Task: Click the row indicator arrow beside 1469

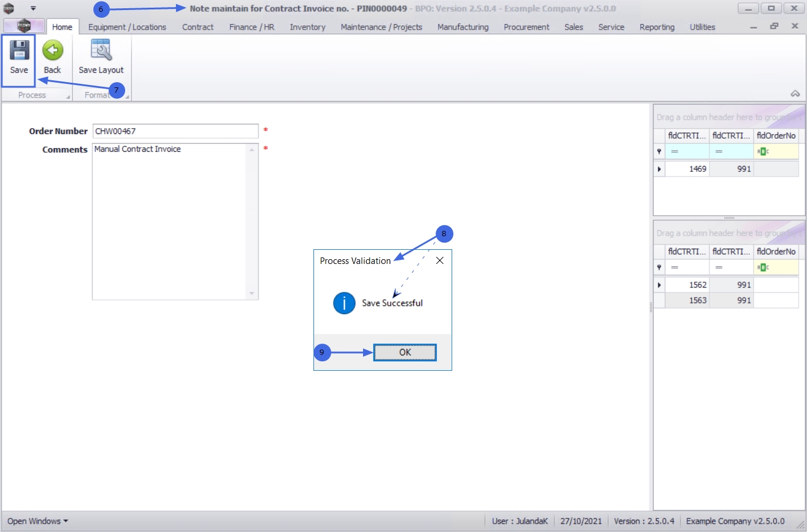Action: (659, 169)
